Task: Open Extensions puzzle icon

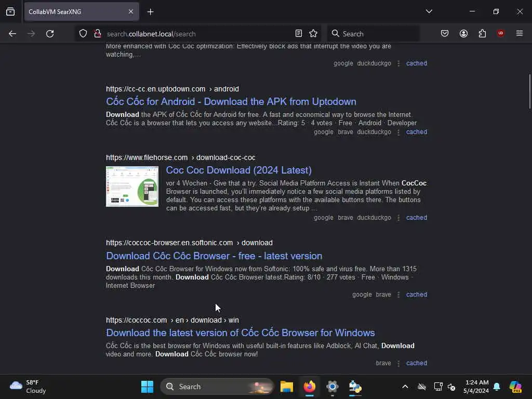Action: [482, 33]
